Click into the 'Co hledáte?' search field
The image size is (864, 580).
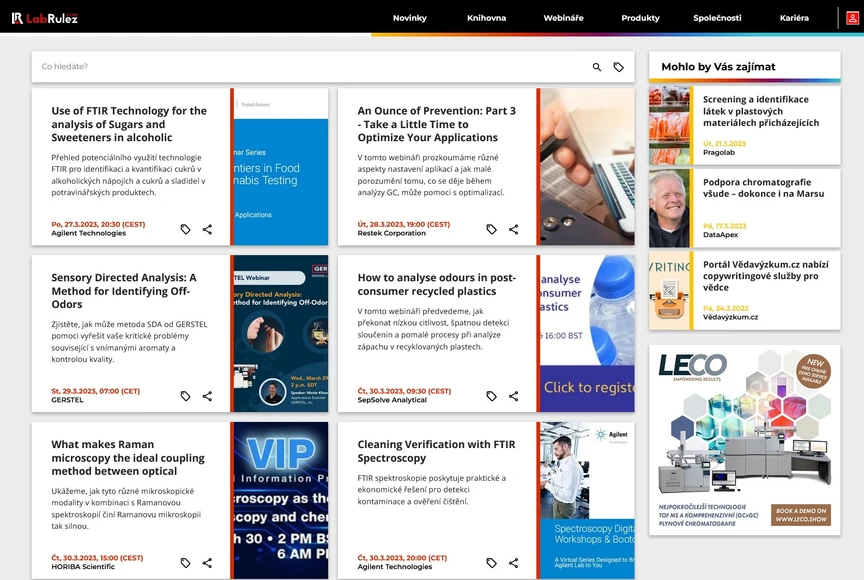(200, 65)
